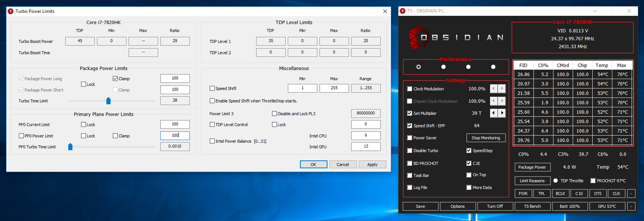The height and width of the screenshot is (221, 644).
Task: Enable the Power Saver option
Action: click(410, 138)
